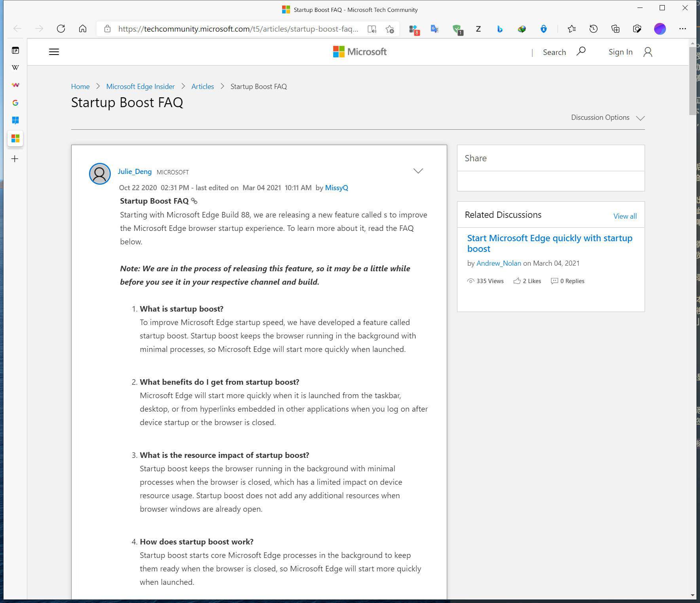Click the vertical scrollbar thumb

pos(692,81)
